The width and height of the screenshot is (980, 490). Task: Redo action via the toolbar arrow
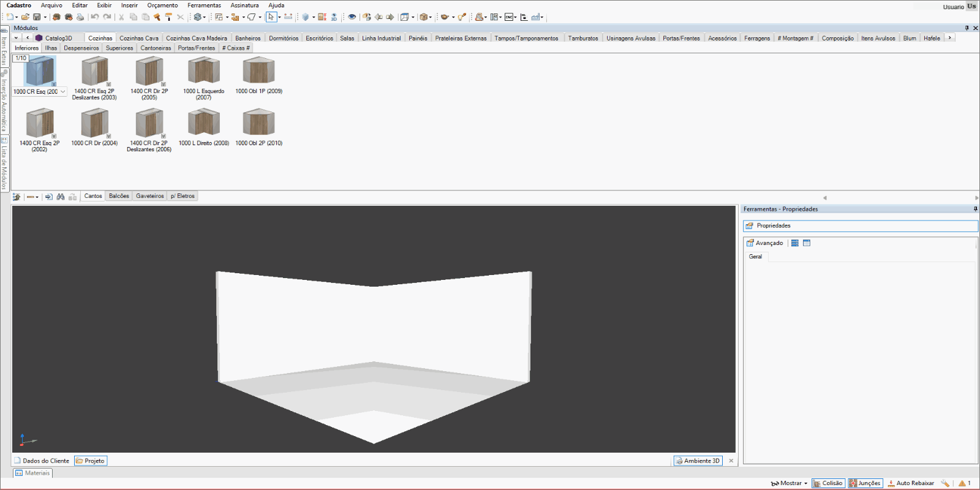coord(107,17)
